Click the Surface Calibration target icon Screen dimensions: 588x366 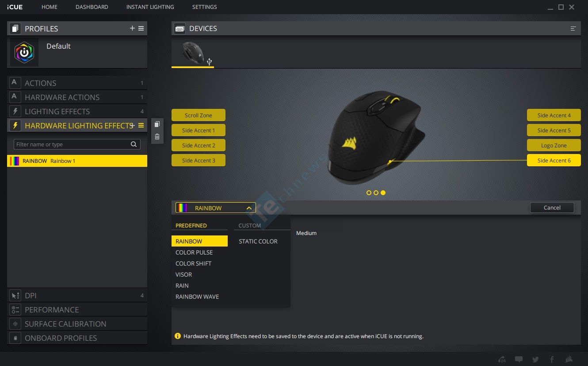[x=15, y=324]
